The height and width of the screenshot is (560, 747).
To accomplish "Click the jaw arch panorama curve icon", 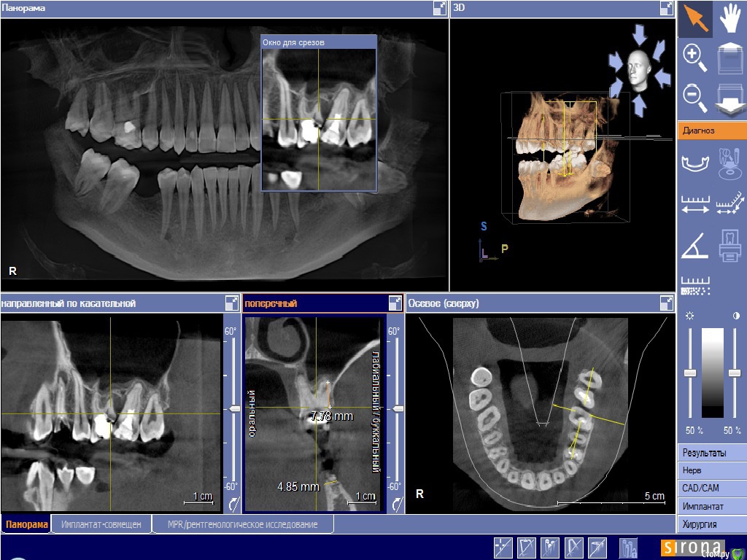I will [x=694, y=163].
